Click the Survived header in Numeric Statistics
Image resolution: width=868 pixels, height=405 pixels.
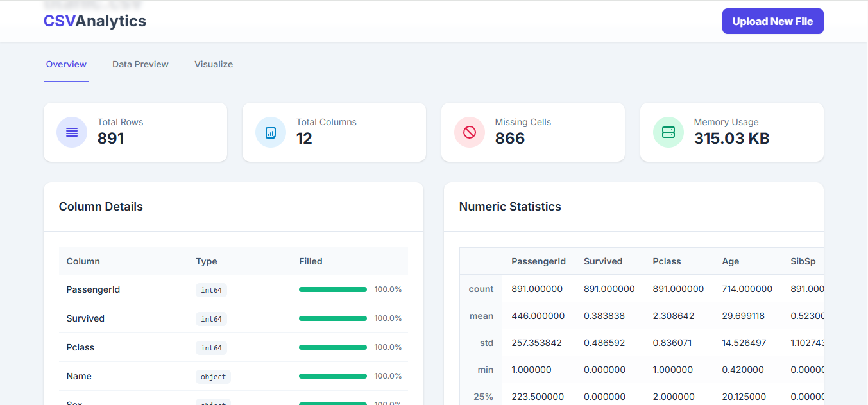click(x=603, y=261)
